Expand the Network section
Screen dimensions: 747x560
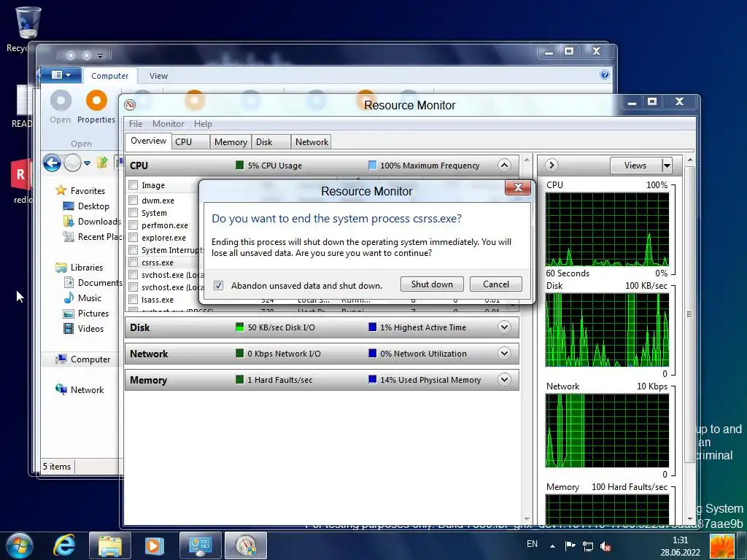click(504, 354)
